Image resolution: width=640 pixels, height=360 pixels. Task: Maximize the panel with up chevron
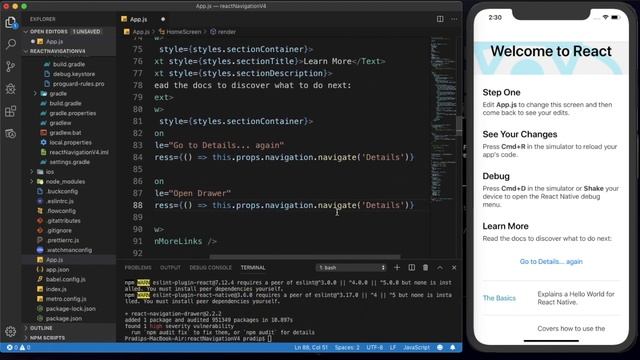point(440,267)
